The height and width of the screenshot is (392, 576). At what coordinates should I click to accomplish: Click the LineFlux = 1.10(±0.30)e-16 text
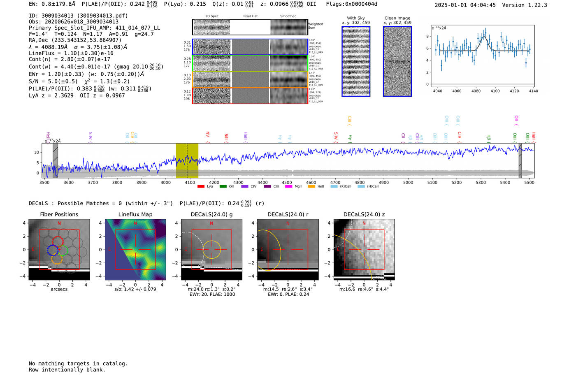point(71,53)
